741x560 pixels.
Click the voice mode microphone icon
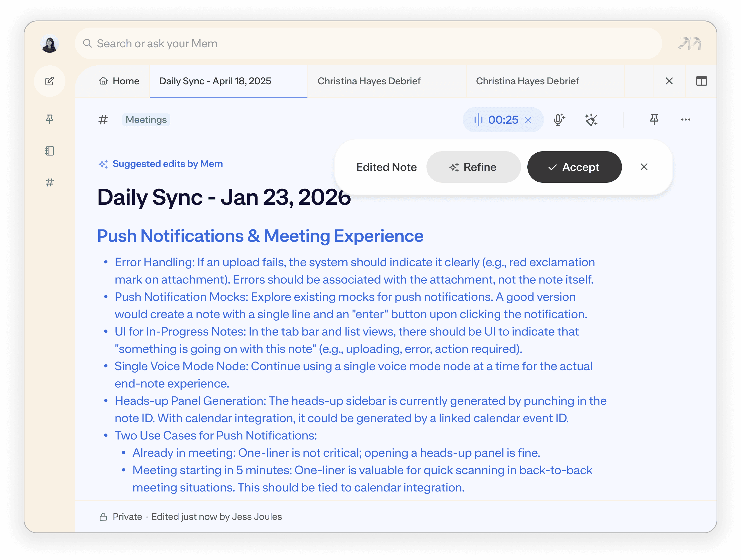pos(559,119)
